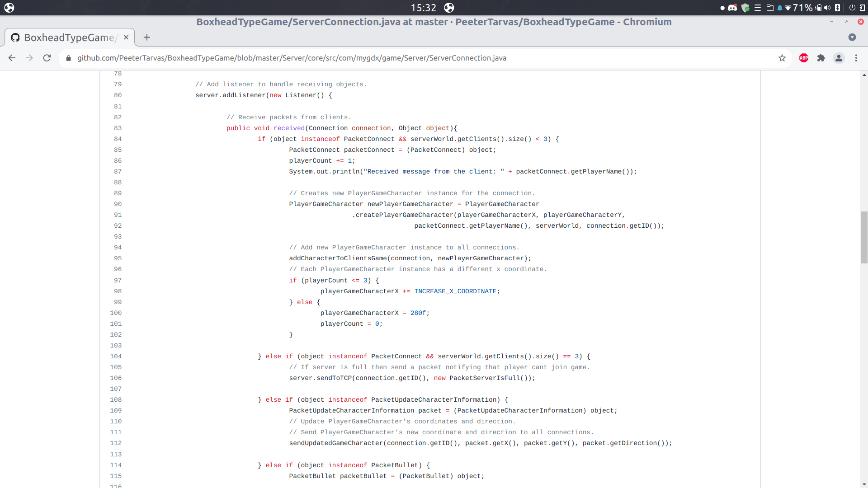The image size is (868, 488).
Task: Click the scrollbar down arrow
Action: pos(864,484)
